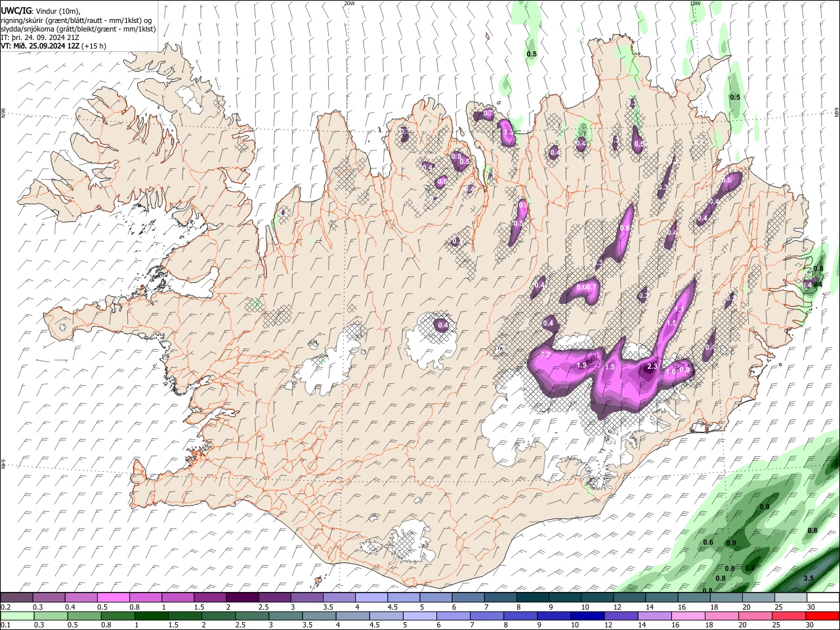Click the "slydda/snjókoma" legend description line
The image size is (840, 630).
[78, 29]
